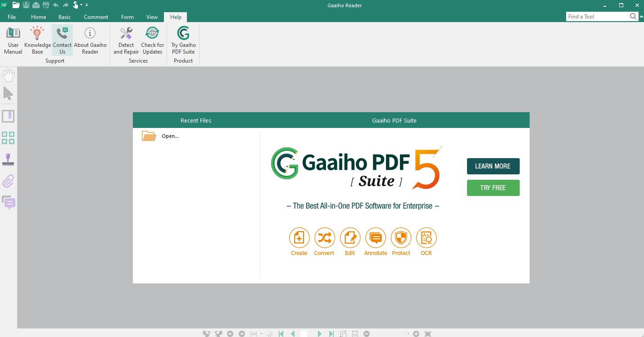Open the zoom level dropdown
The width and height of the screenshot is (644, 337).
pyautogui.click(x=408, y=333)
